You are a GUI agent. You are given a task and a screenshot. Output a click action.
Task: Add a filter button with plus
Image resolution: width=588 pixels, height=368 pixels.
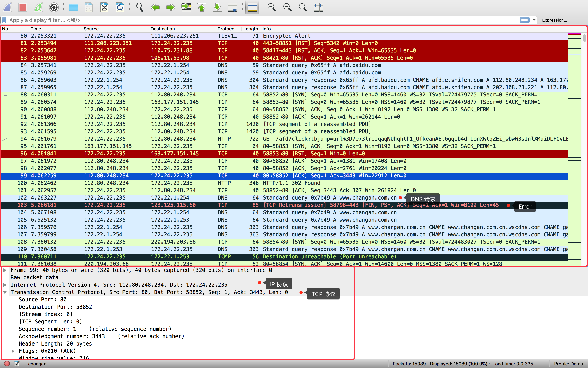click(581, 20)
